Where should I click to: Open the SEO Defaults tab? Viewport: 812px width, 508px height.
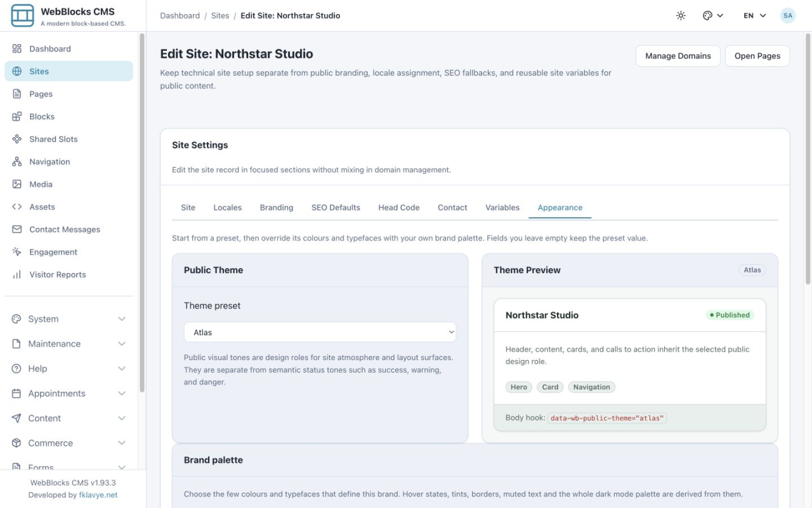[336, 208]
